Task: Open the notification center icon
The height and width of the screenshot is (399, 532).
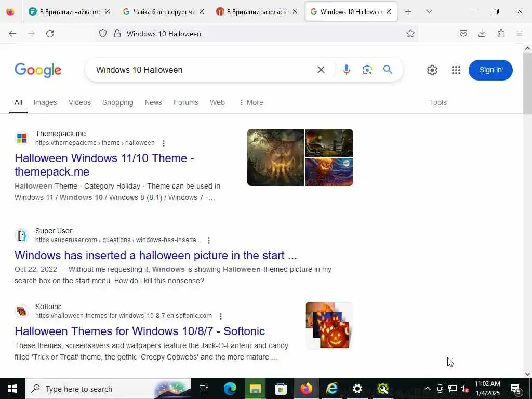Action: (x=515, y=389)
